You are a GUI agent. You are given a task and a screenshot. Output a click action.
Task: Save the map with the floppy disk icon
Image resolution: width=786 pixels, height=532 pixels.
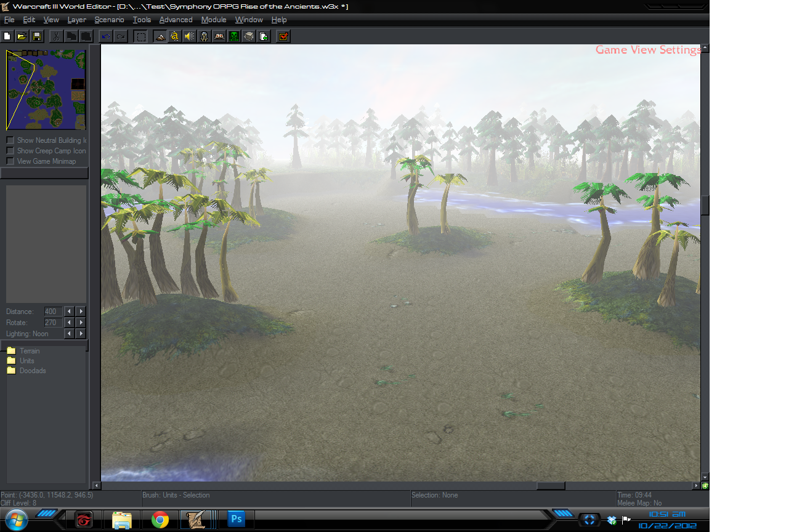pyautogui.click(x=37, y=36)
